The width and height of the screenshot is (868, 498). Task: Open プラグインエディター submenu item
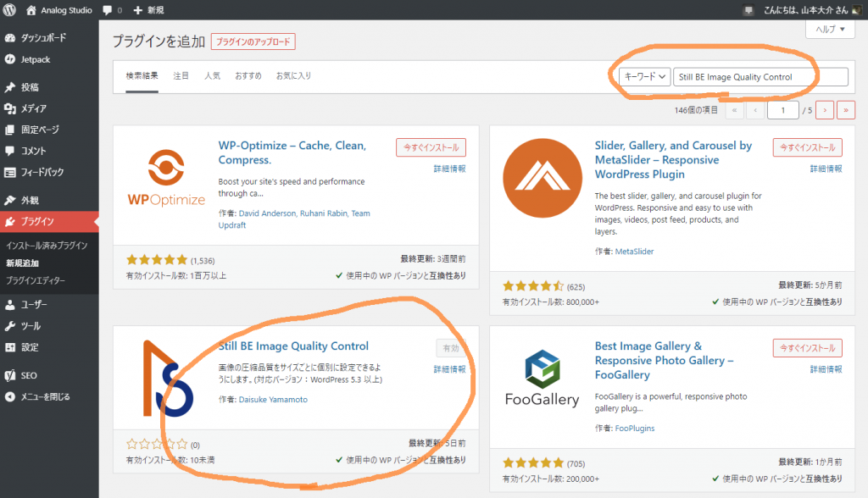(x=36, y=280)
